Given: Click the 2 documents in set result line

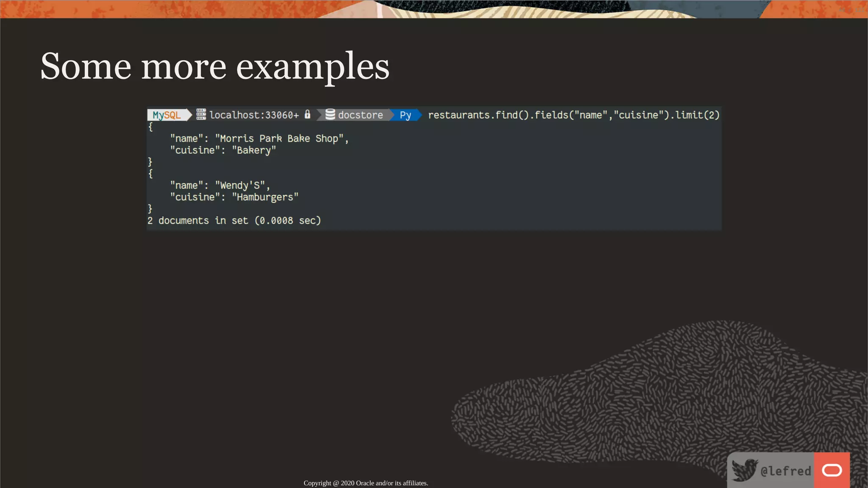Looking at the screenshot, I should [234, 221].
